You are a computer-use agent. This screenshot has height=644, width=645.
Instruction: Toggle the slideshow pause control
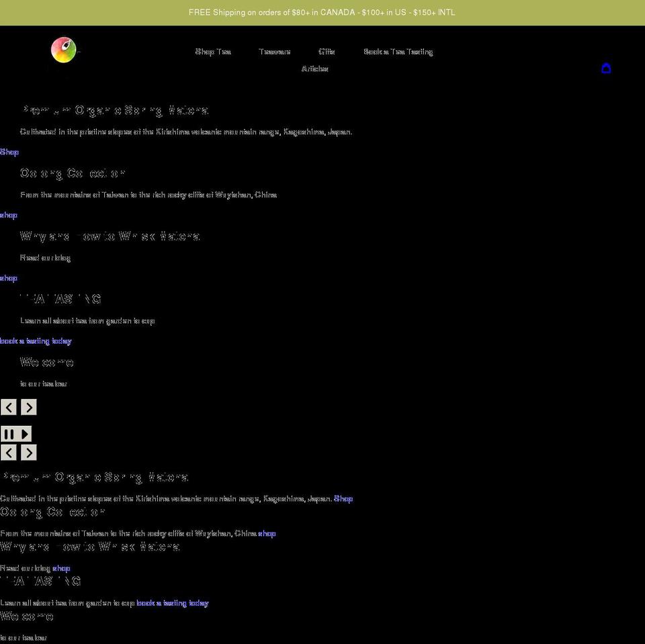coord(9,434)
